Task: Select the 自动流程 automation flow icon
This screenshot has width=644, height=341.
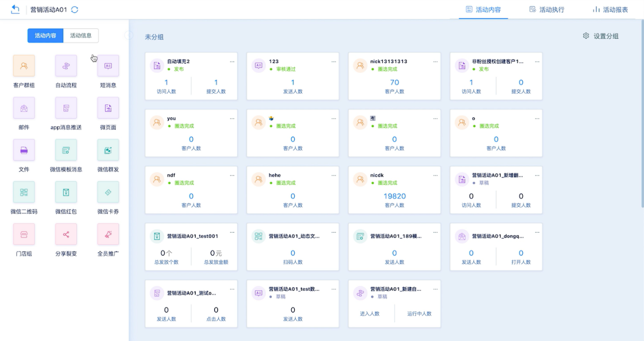Action: [66, 66]
